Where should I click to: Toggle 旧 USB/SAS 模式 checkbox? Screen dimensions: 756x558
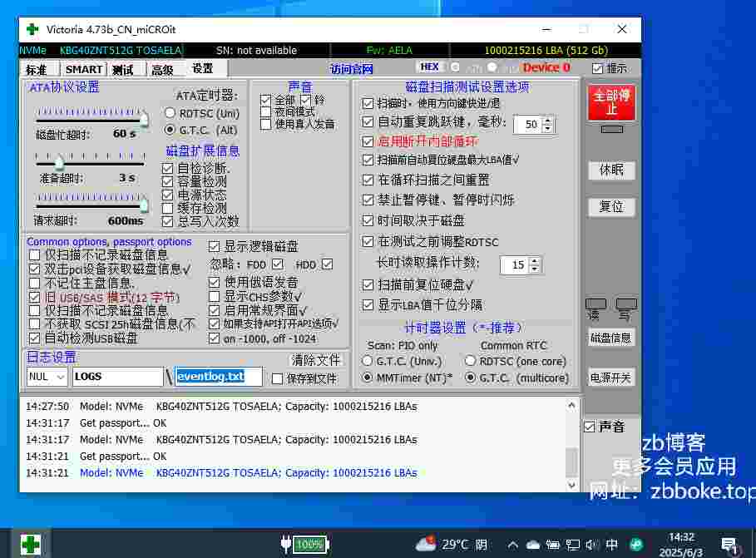[x=34, y=298]
